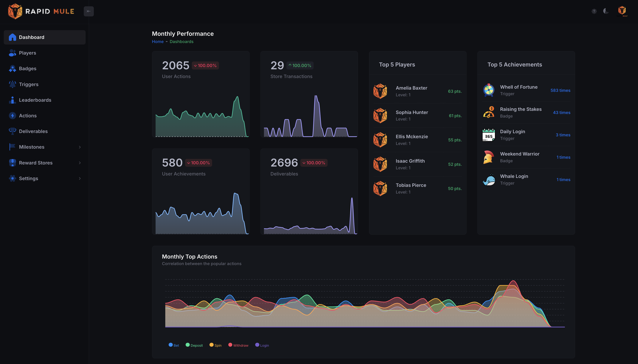Click the Weekend Warrior helmet icon
Image resolution: width=638 pixels, height=364 pixels.
pos(489,157)
